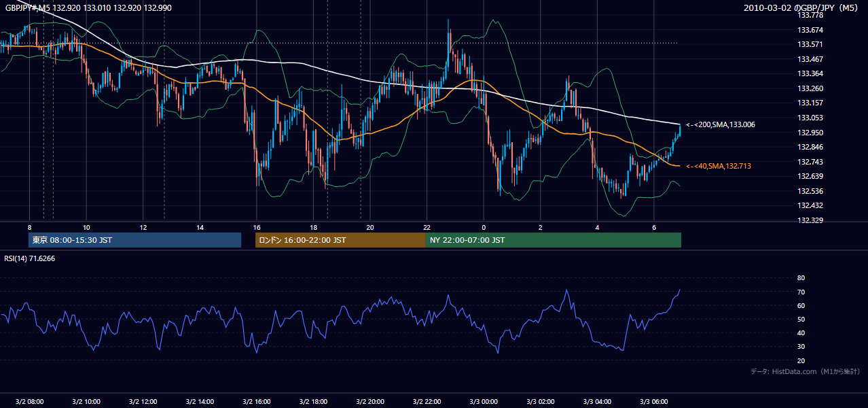868x408 pixels.
Task: Click the 3/2 16:00 date label
Action: click(x=256, y=402)
